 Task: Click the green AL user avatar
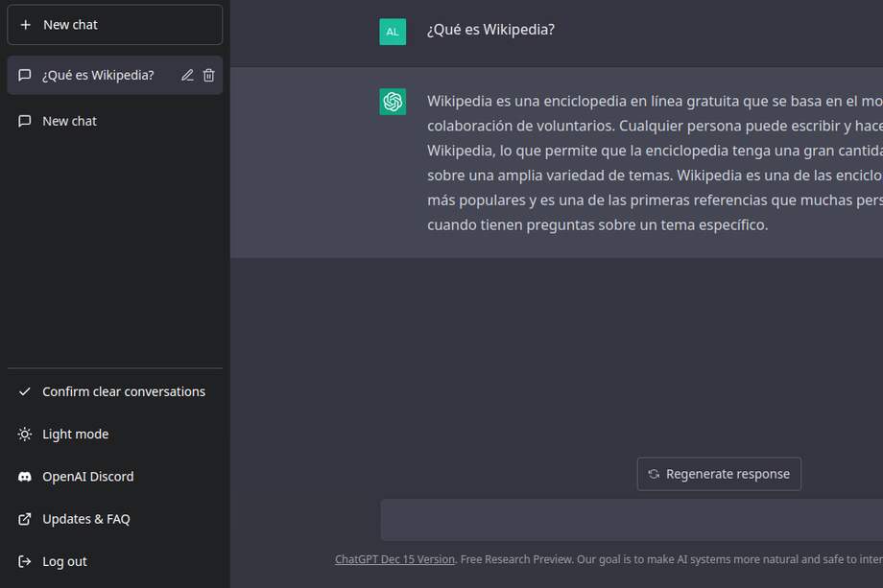pyautogui.click(x=393, y=31)
